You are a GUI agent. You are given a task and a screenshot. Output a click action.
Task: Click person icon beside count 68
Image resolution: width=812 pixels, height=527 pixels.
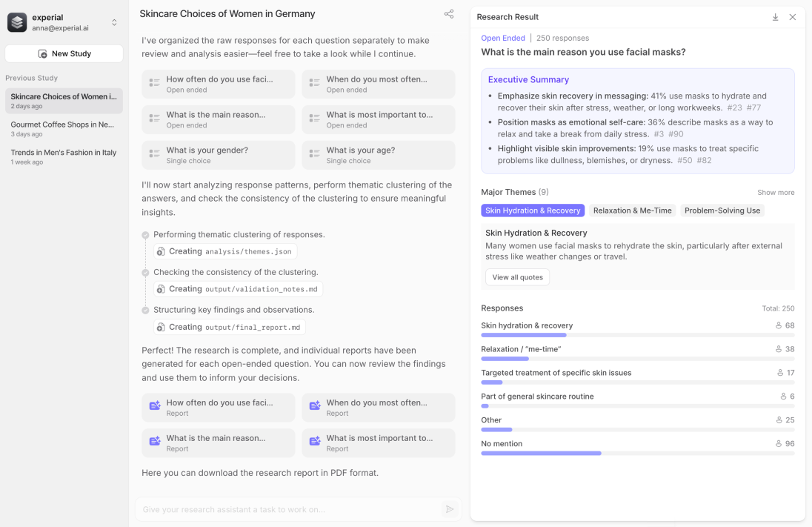779,325
